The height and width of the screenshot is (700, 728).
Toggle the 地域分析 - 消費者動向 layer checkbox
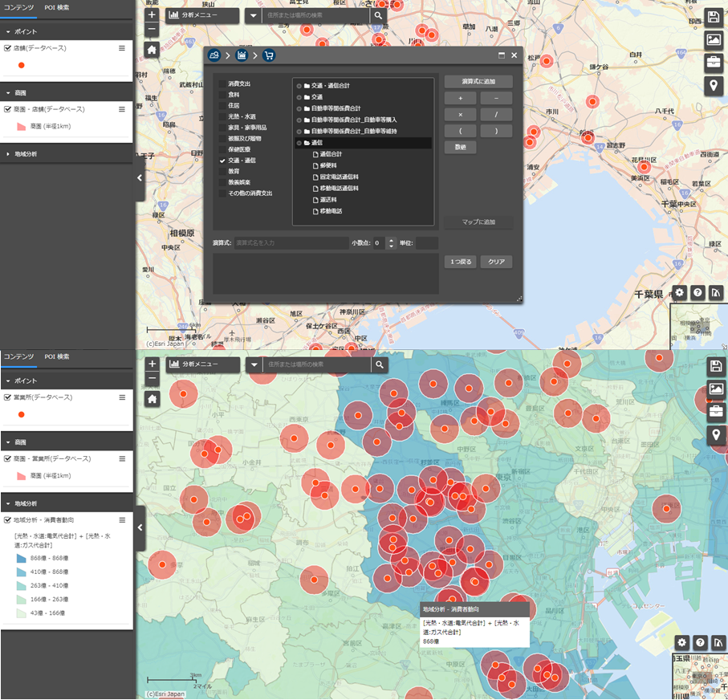(8, 520)
